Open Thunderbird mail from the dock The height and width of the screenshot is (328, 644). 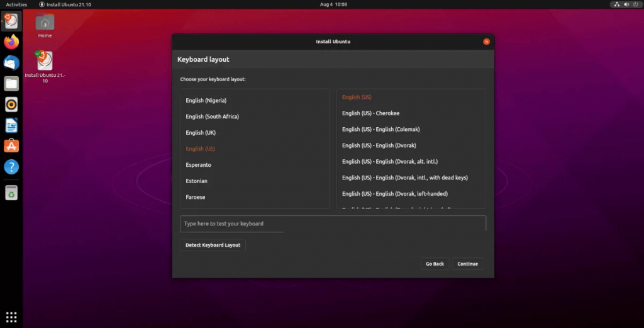coord(11,63)
